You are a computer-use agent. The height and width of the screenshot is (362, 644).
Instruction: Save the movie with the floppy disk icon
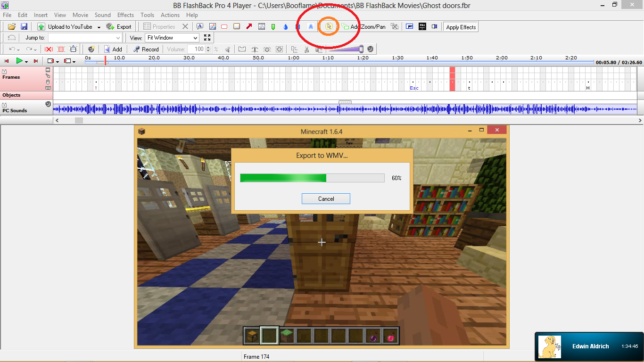[24, 27]
